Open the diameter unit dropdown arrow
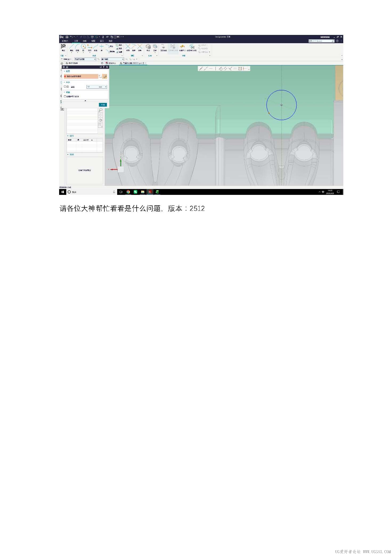The width and height of the screenshot is (392, 555). click(106, 87)
